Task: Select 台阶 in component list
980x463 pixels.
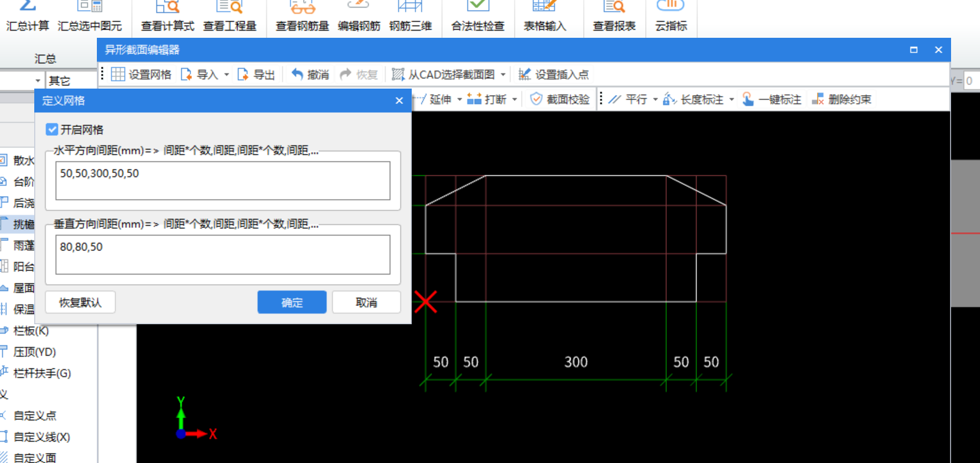Action: coord(18,181)
